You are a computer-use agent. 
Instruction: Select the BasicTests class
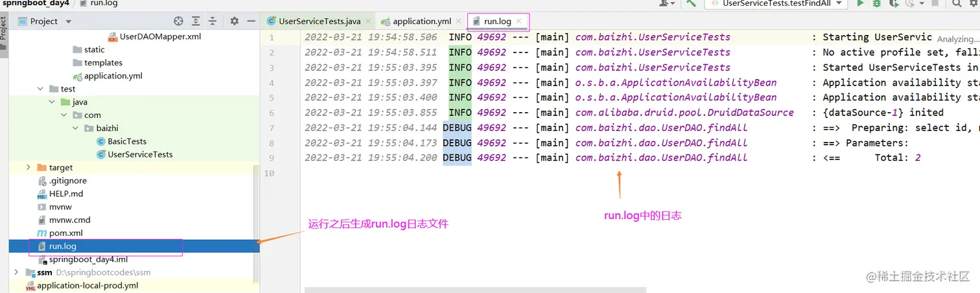click(x=121, y=141)
